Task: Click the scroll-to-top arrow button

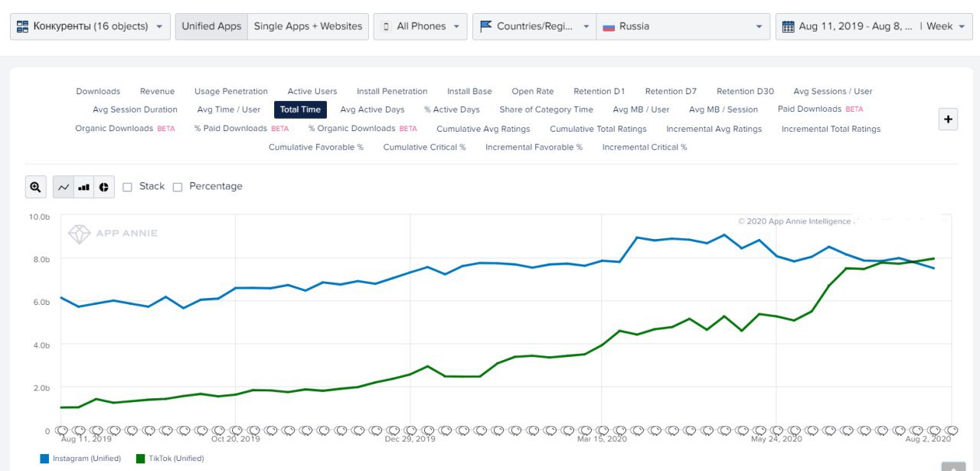Action: click(x=953, y=466)
